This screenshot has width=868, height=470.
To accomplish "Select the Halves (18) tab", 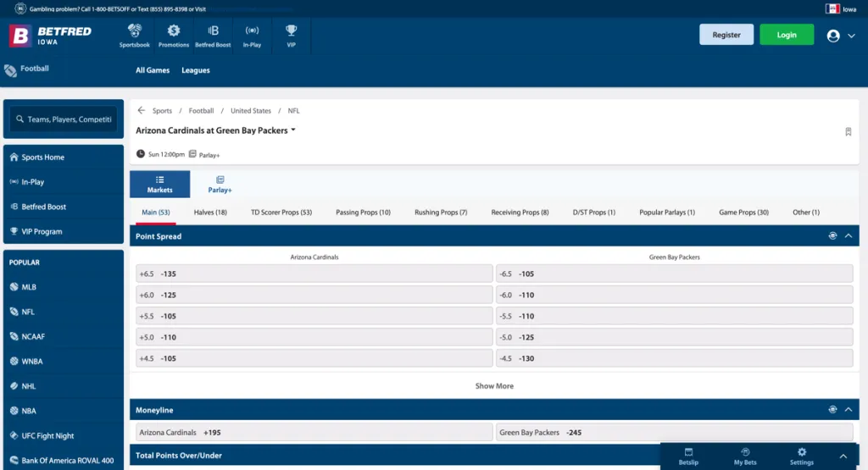I will (x=210, y=213).
